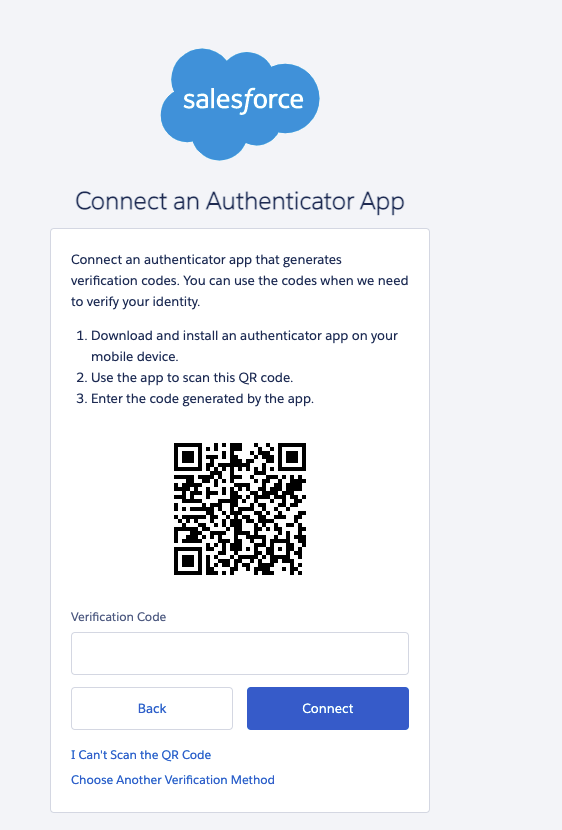
Task: Click the salesforce wordmark inside the cloud
Action: pyautogui.click(x=243, y=100)
